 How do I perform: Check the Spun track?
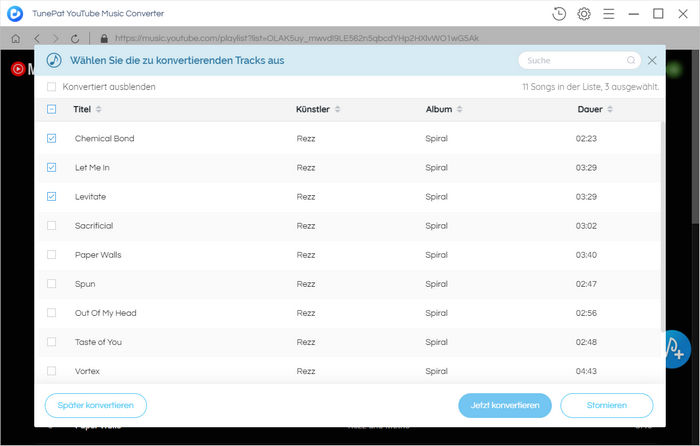[x=52, y=283]
